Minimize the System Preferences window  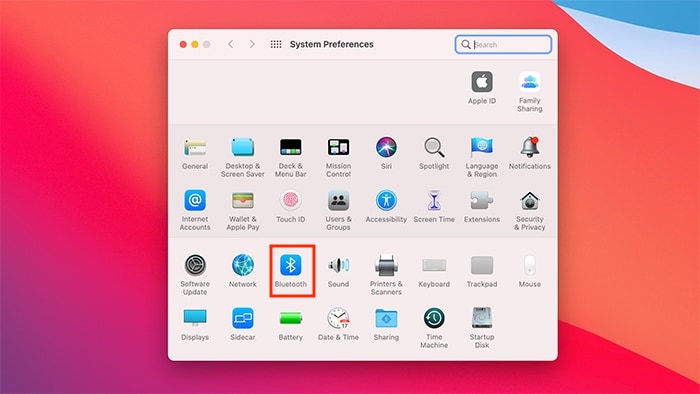coord(195,44)
